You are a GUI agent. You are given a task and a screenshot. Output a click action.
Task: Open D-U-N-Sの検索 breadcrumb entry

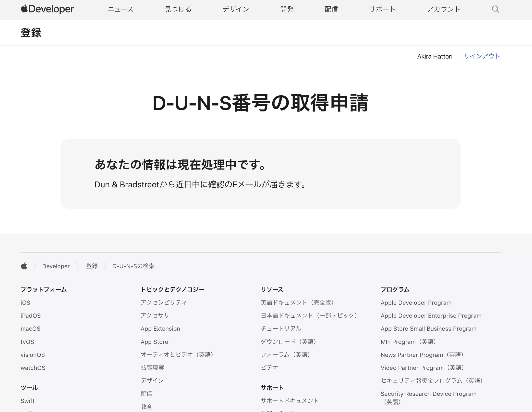point(133,266)
